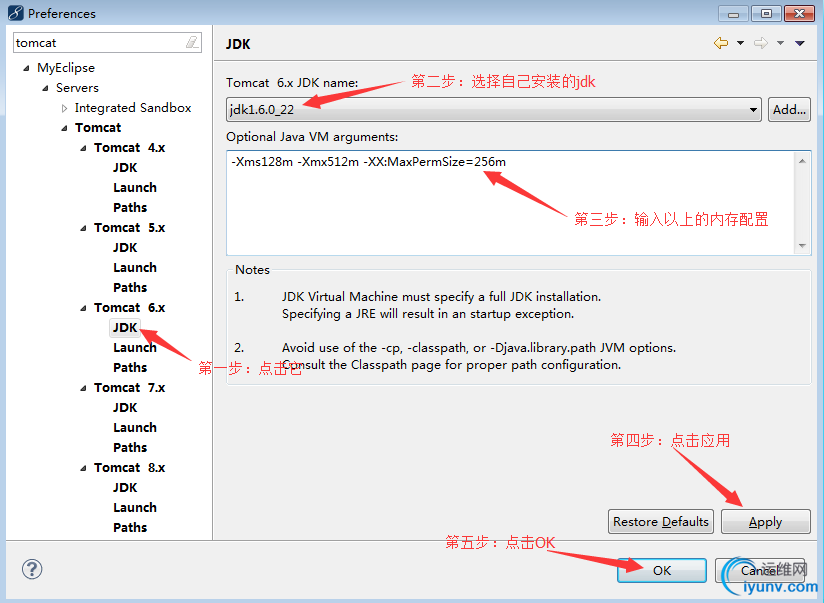Select the Tomcat 7.x tree item
Screen dimensions: 824x603
pyautogui.click(x=129, y=388)
